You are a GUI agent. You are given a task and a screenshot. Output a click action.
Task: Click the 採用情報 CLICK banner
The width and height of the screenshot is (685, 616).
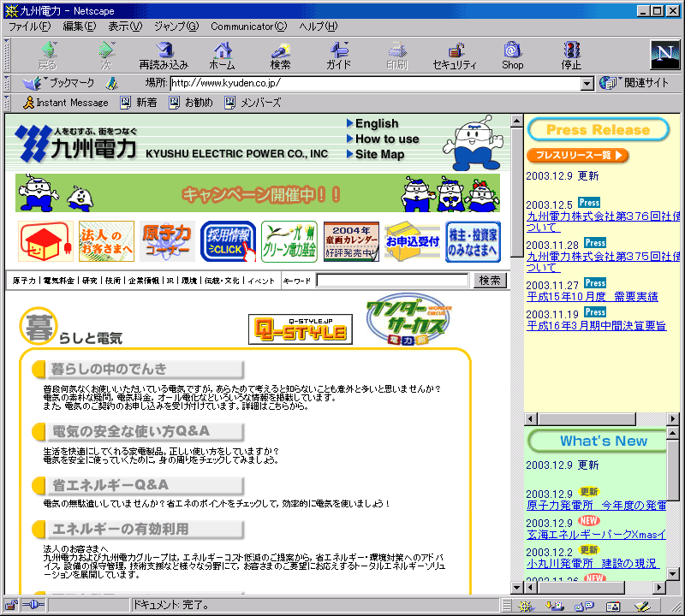pyautogui.click(x=228, y=241)
